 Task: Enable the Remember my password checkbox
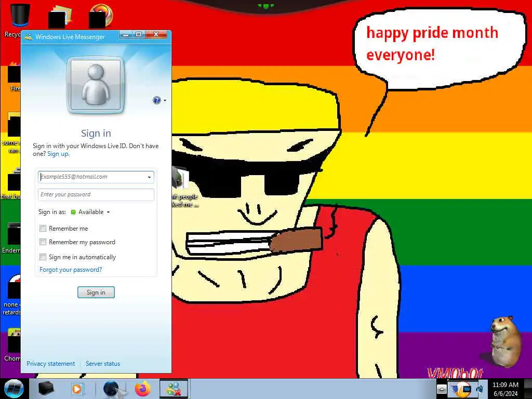(43, 242)
